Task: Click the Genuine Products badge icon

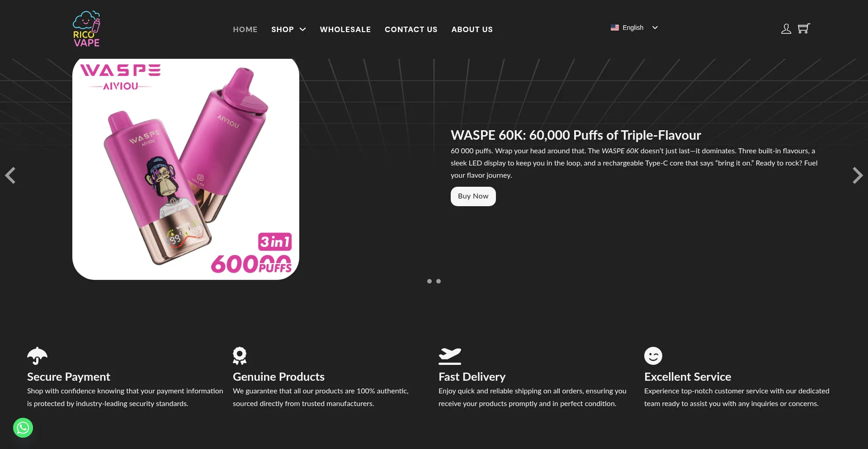Action: [240, 356]
